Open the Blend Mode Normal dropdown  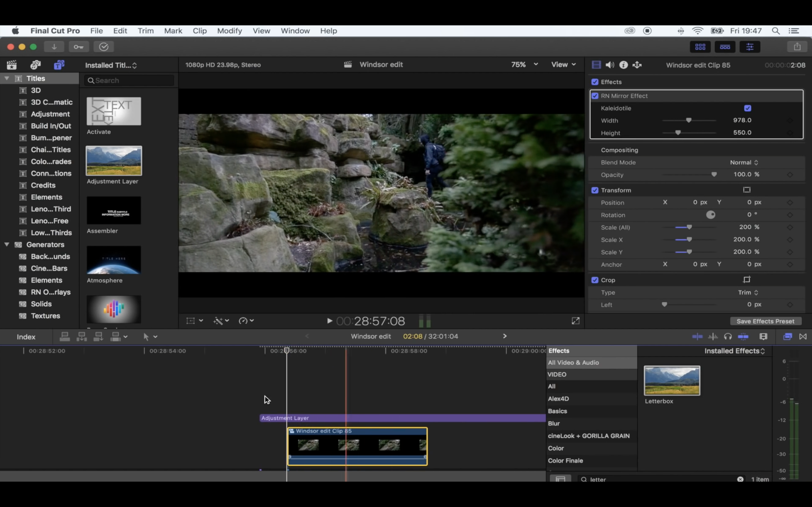click(x=743, y=162)
